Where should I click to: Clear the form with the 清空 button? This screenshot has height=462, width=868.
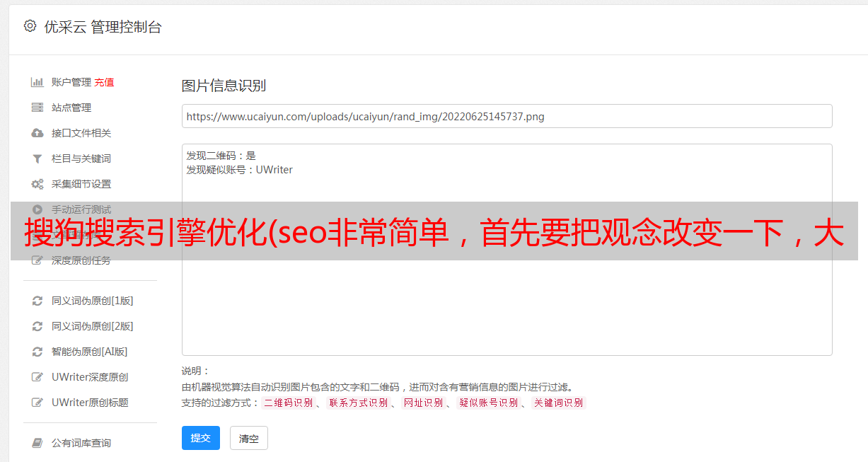(249, 438)
